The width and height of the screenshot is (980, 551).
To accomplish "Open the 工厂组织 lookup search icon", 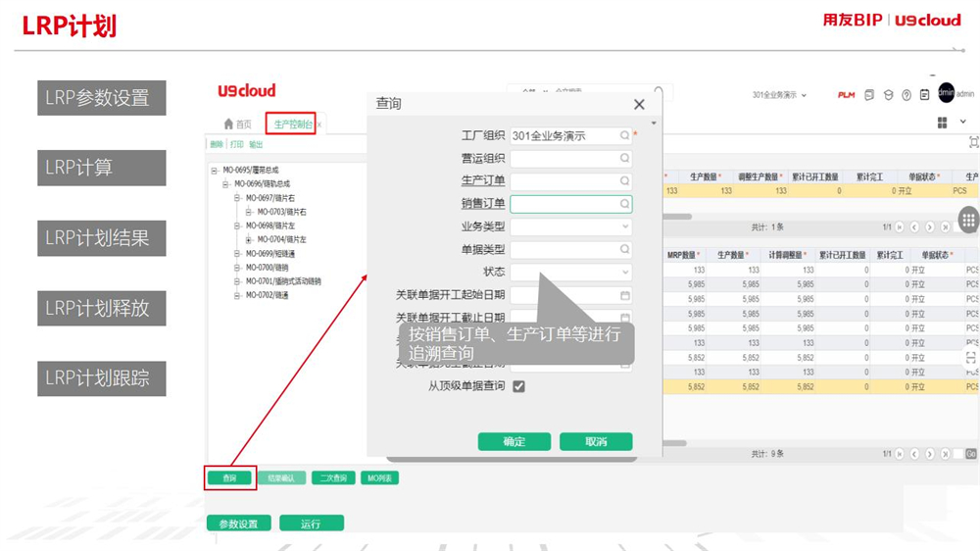I will pyautogui.click(x=624, y=135).
